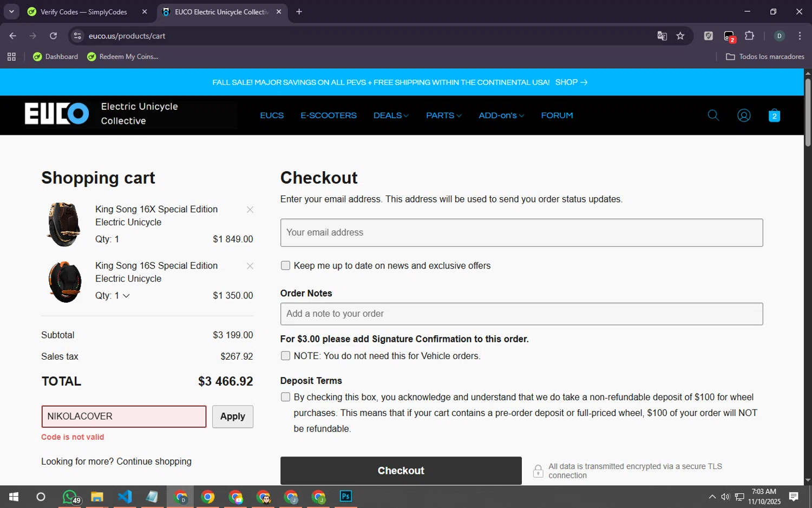This screenshot has height=508, width=812.
Task: Open a new browser tab
Action: click(299, 12)
